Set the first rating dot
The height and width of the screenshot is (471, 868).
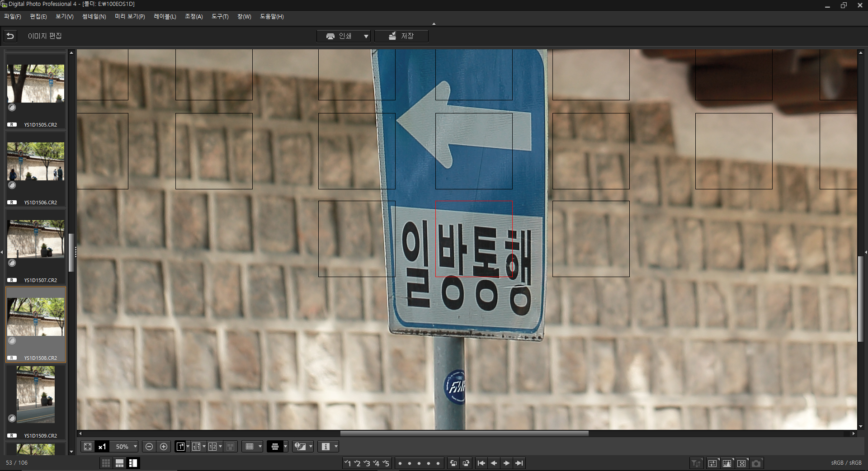[x=400, y=463]
